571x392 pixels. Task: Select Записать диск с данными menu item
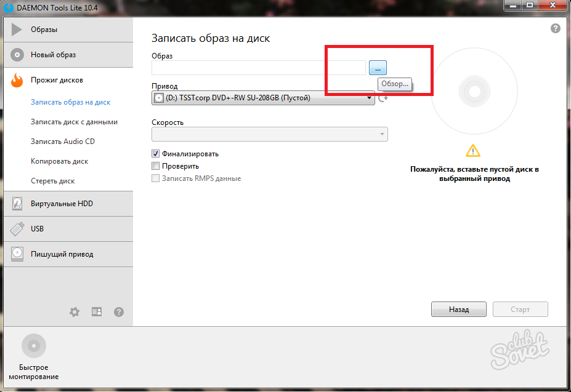[74, 122]
